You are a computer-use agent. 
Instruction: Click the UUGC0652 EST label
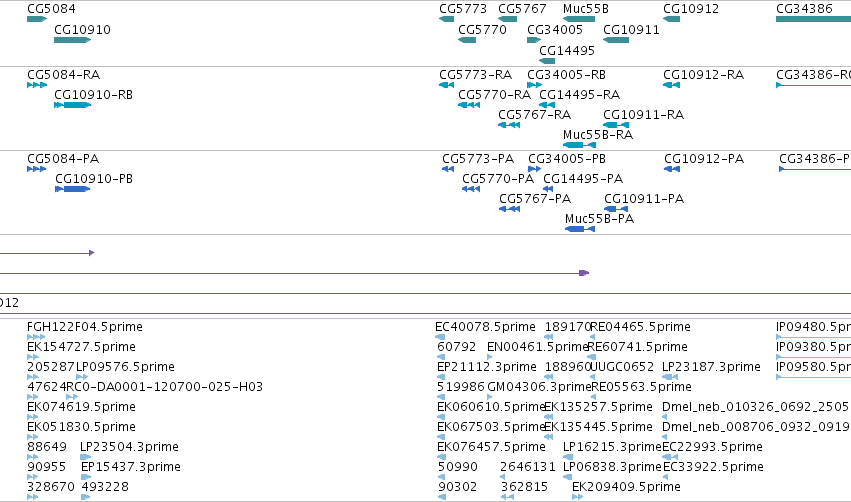tap(622, 367)
